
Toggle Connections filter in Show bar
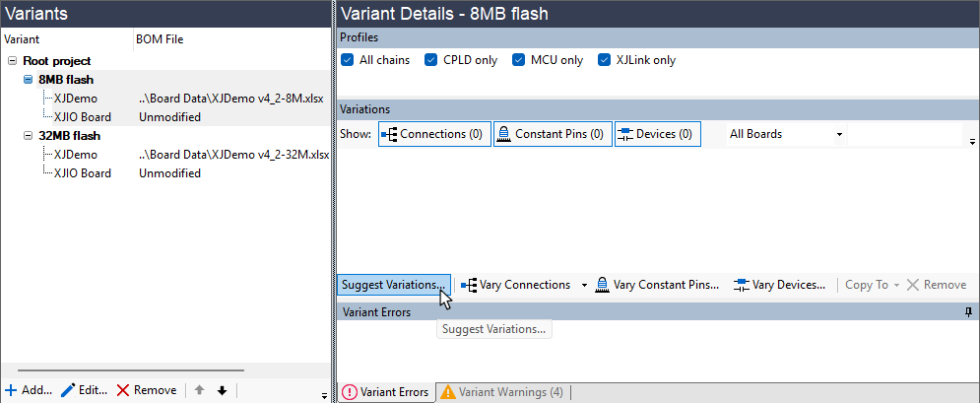433,134
